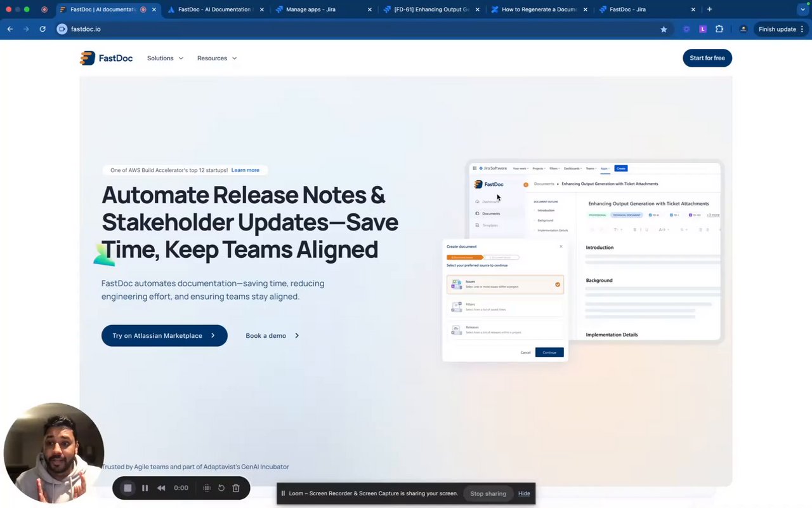This screenshot has width=812, height=508.
Task: Click "FastDoc automates documentation" paragraph
Action: click(x=213, y=290)
